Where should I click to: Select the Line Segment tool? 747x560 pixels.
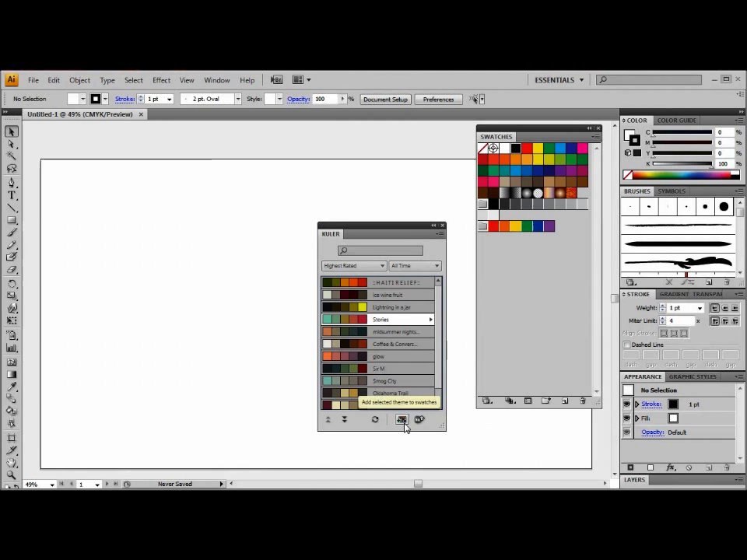click(x=12, y=208)
